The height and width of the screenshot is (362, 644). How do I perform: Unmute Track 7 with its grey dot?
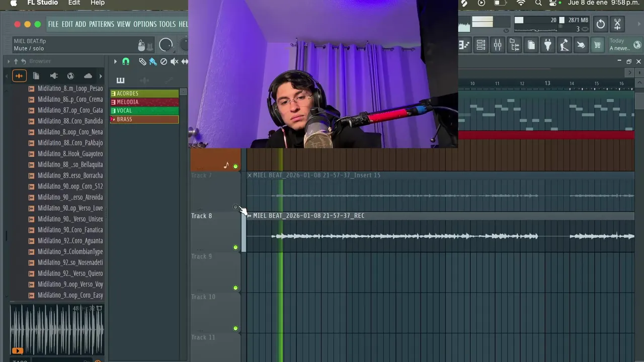coord(235,207)
